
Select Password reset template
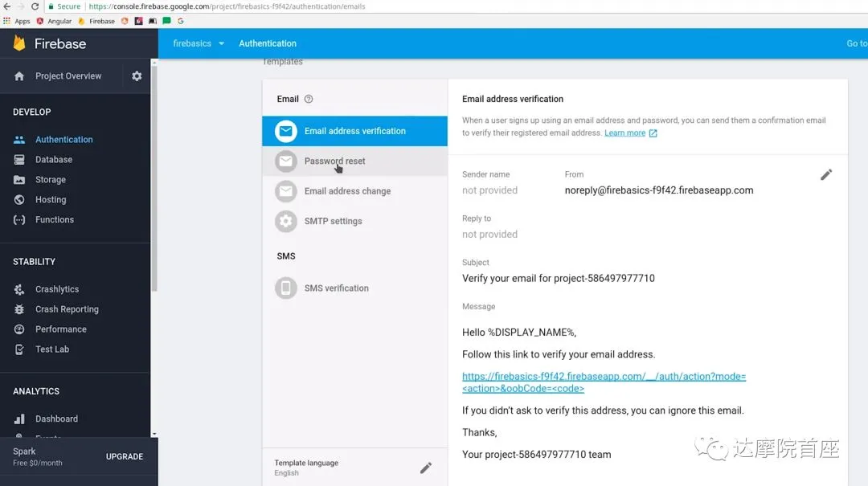pyautogui.click(x=355, y=161)
